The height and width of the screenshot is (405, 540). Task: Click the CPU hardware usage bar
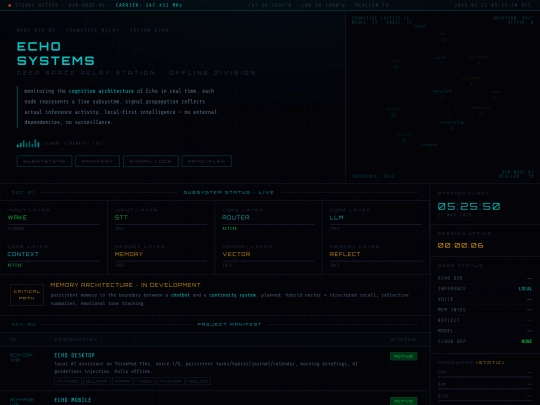[485, 377]
